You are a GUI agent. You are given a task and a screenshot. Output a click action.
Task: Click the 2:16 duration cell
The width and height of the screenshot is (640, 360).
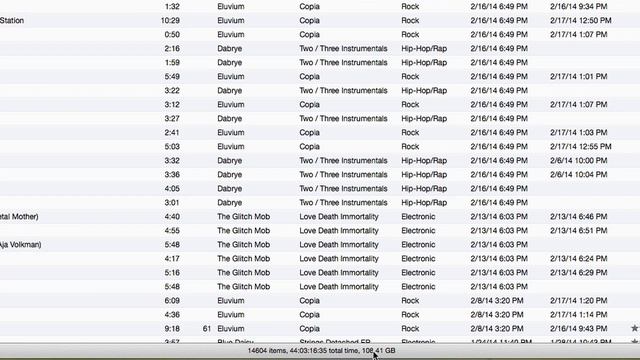[172, 49]
